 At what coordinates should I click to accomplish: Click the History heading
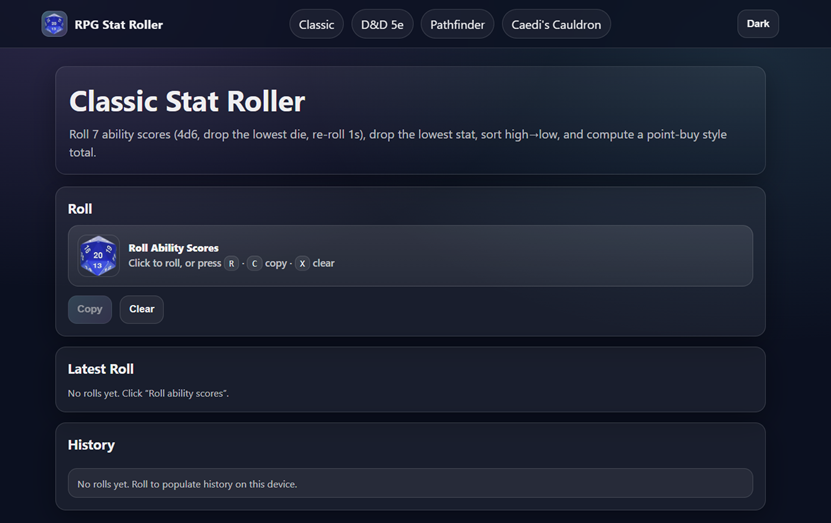pos(91,445)
